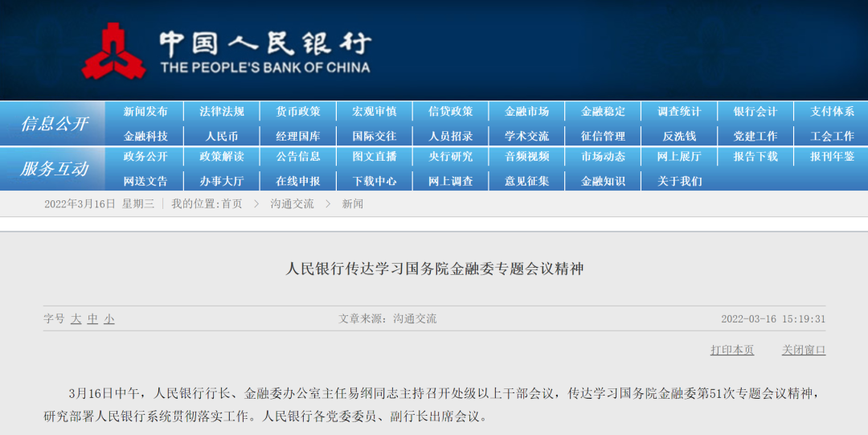Go to the 金融稳定 section
Screen dimensions: 868x435
click(603, 112)
